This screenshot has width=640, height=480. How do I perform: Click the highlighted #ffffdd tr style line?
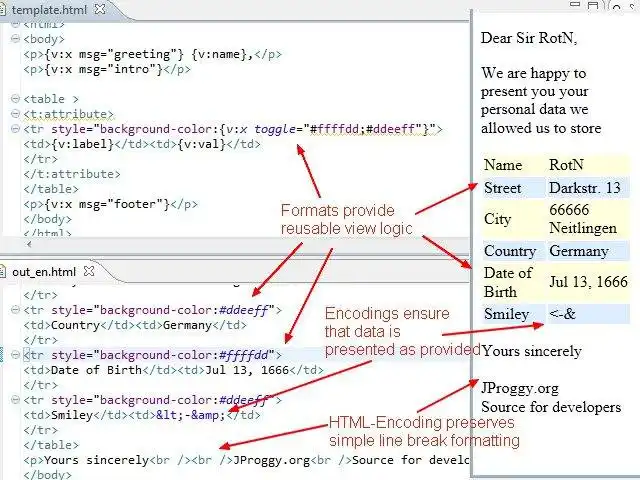tap(152, 355)
